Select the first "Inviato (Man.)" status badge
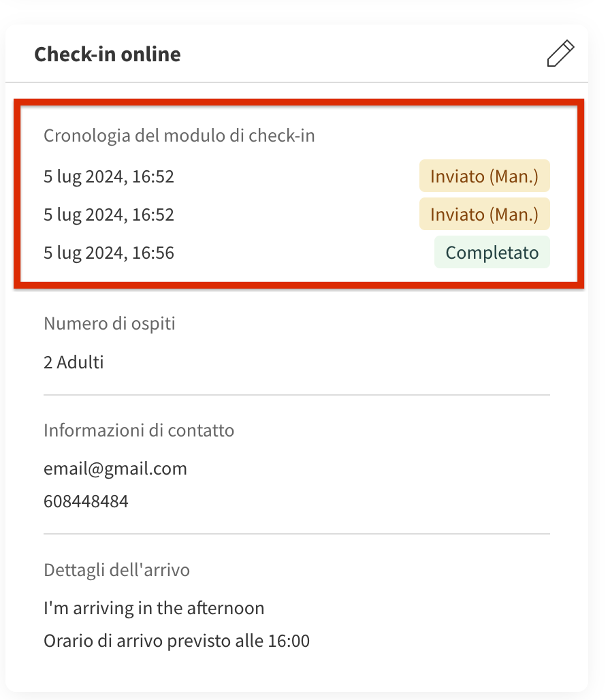 (484, 177)
